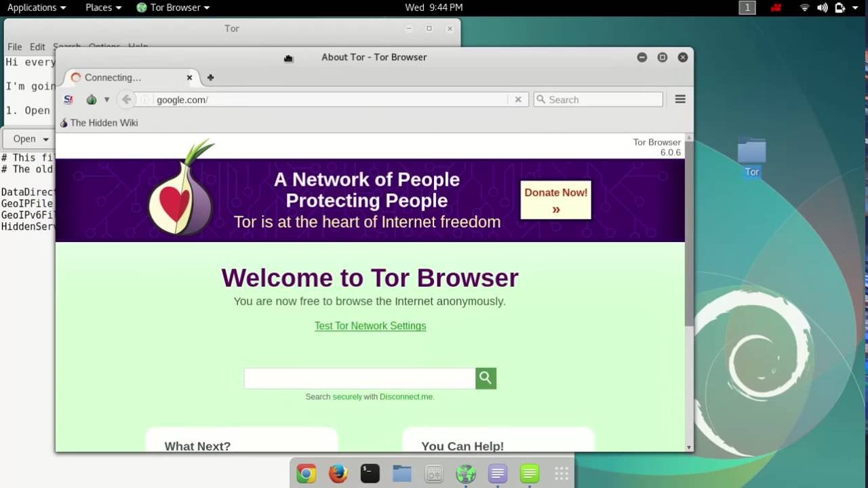
Task: Show applications grid in dock
Action: [x=561, y=473]
